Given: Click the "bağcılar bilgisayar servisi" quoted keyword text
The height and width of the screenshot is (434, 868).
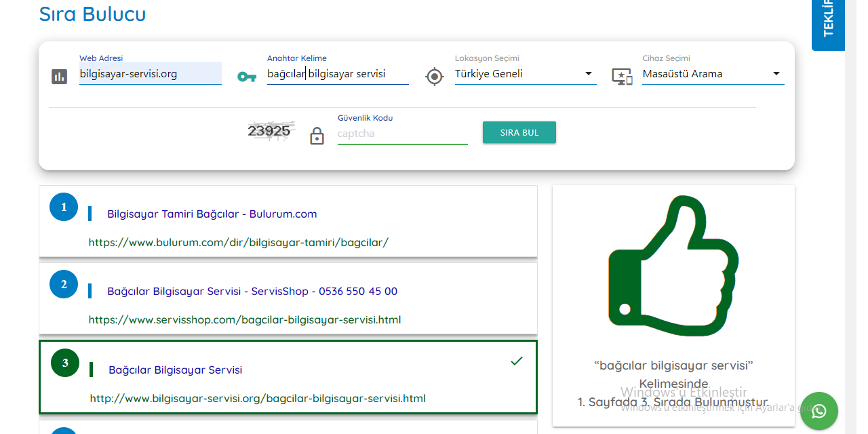Looking at the screenshot, I should pyautogui.click(x=673, y=366).
